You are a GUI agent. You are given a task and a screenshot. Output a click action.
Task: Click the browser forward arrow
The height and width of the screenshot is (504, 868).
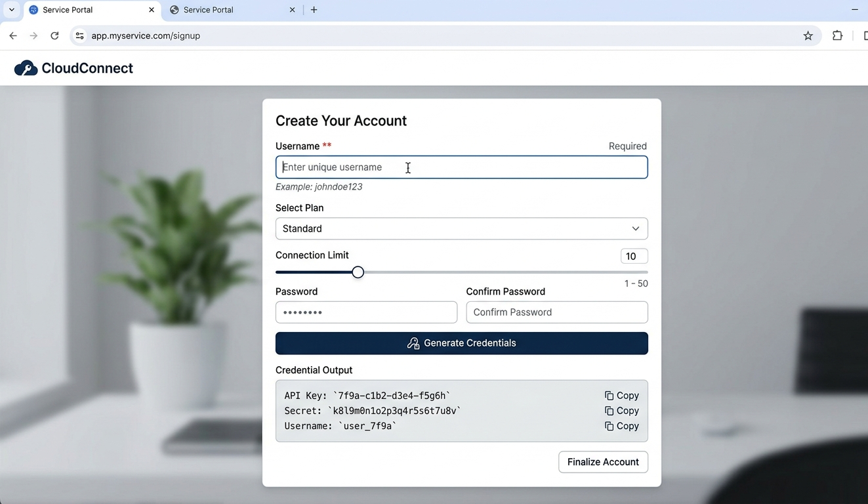click(33, 36)
